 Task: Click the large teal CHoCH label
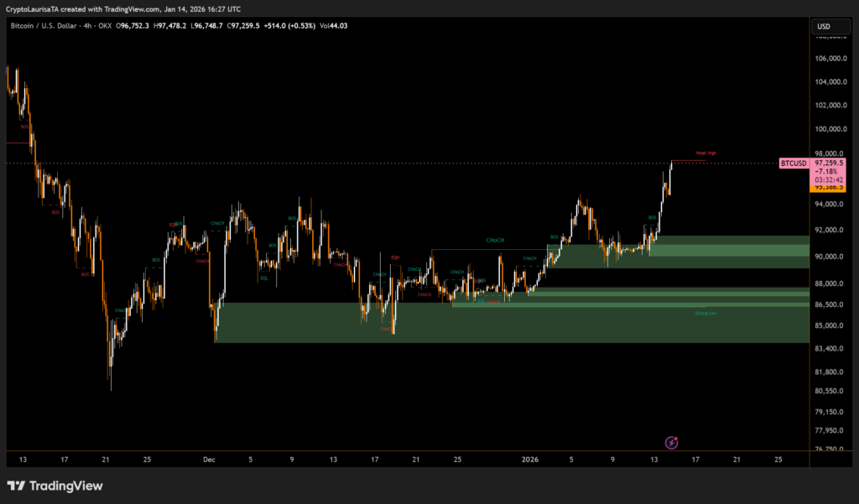[496, 241]
